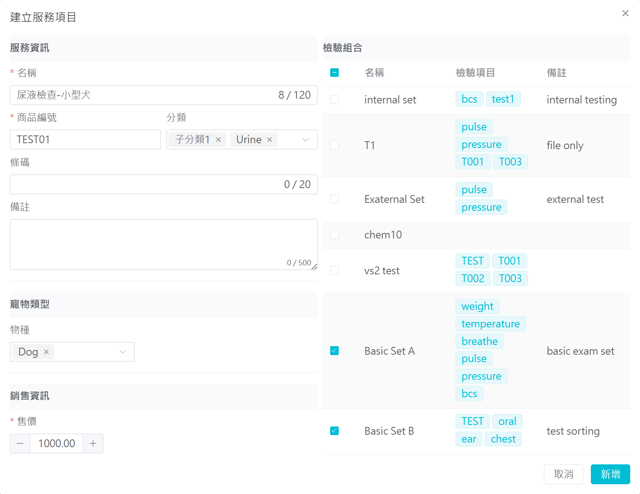Click the ear tag in Basic Set B
The image size is (640, 494).
tap(469, 439)
